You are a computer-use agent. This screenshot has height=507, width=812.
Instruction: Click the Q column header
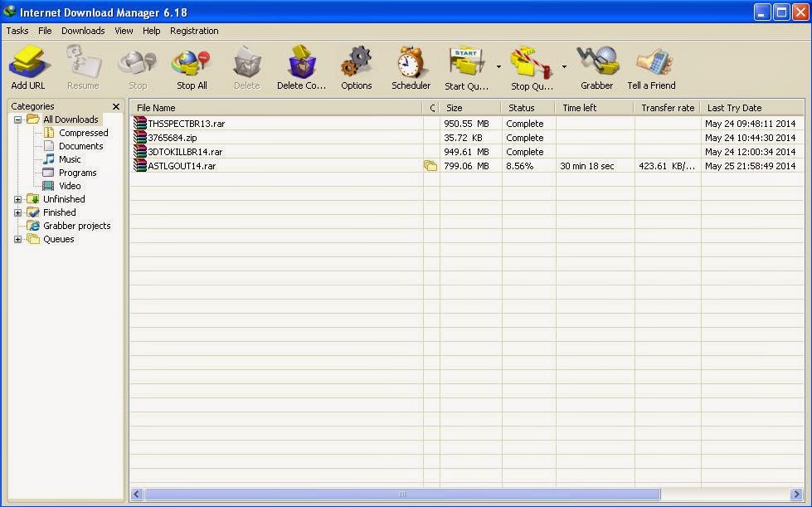pyautogui.click(x=431, y=108)
